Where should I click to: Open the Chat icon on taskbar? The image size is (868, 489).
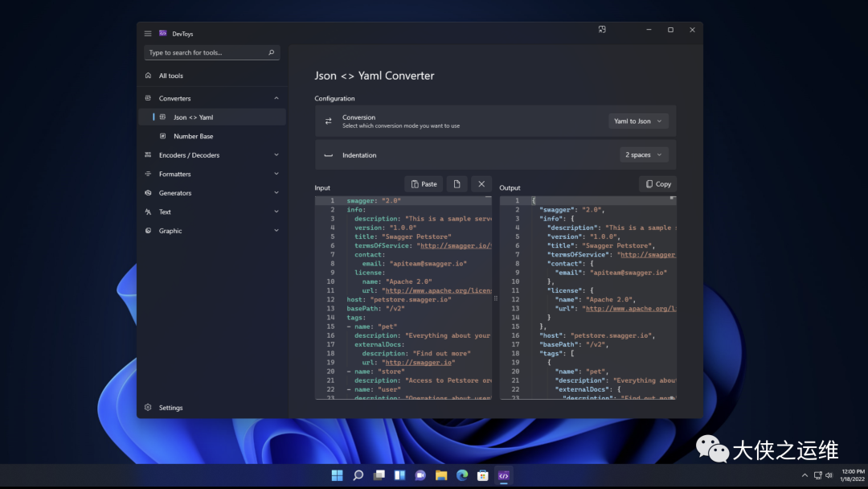coord(420,475)
